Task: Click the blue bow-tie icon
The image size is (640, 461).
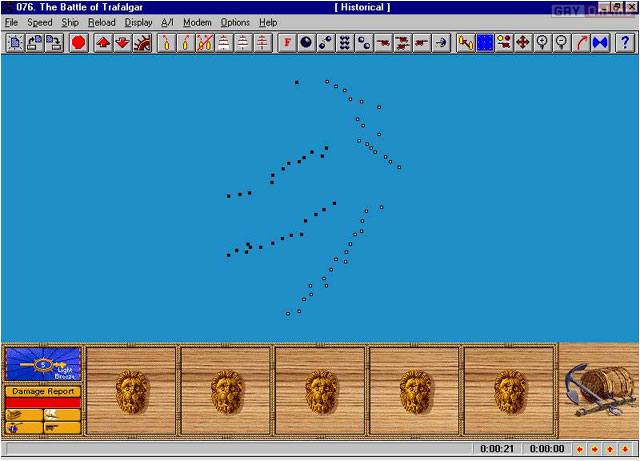Action: pos(600,42)
